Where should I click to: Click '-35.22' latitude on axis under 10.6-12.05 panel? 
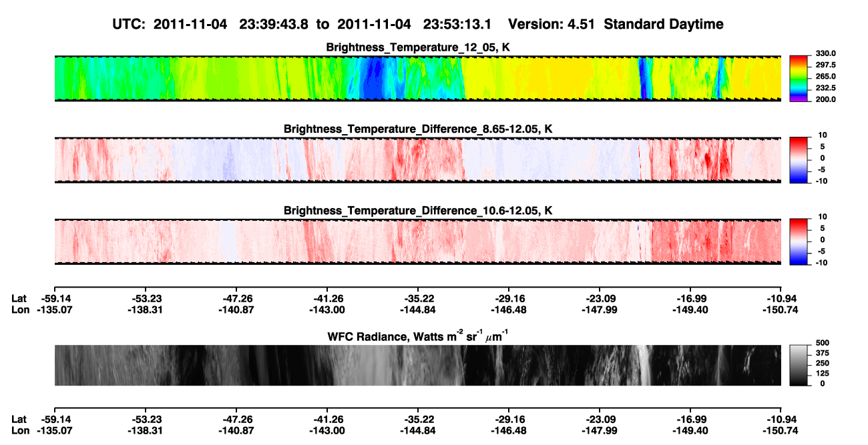tap(418, 298)
